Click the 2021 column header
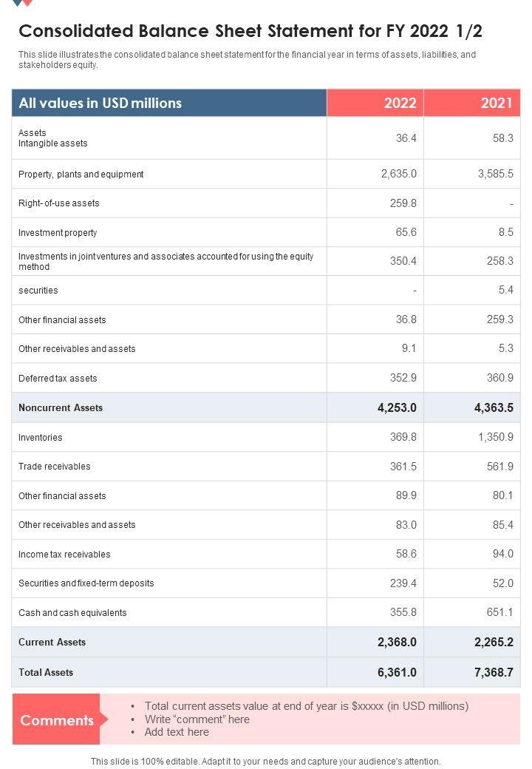The image size is (532, 769). [497, 104]
